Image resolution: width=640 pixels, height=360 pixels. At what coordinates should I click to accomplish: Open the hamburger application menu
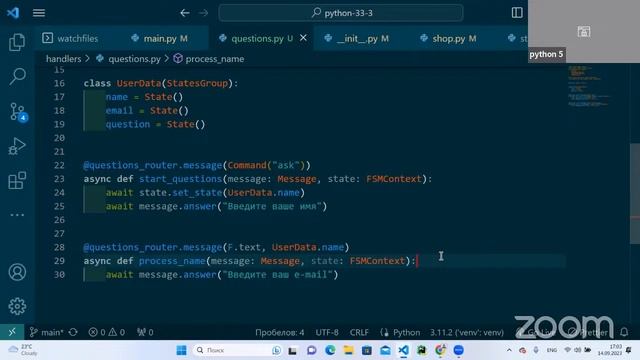[x=39, y=13]
